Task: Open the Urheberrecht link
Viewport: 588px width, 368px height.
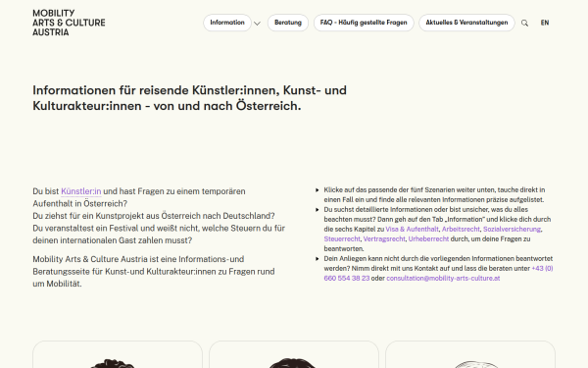Action: (428, 238)
